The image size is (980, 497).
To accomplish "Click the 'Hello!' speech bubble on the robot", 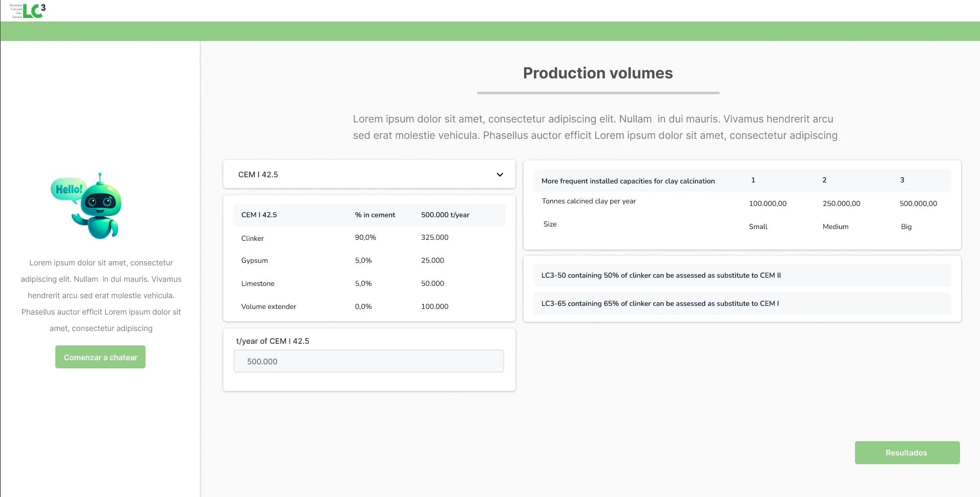I will pyautogui.click(x=69, y=188).
